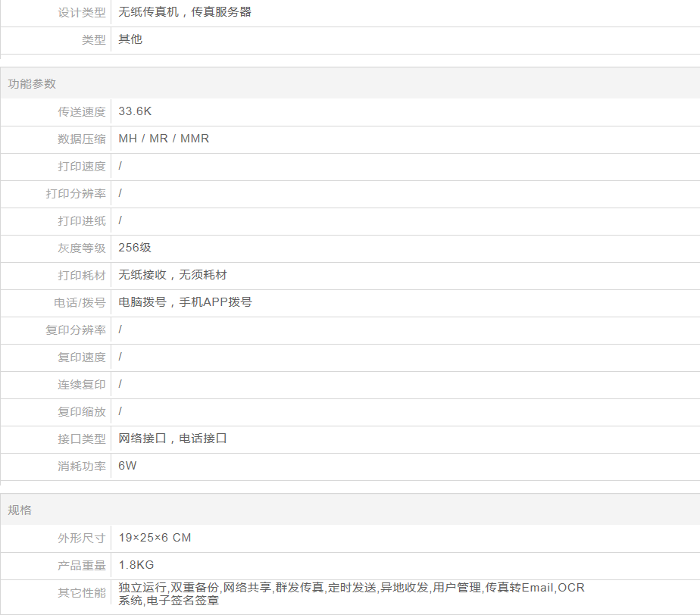Click the 规格 section header
The width and height of the screenshot is (700, 615).
[20, 510]
